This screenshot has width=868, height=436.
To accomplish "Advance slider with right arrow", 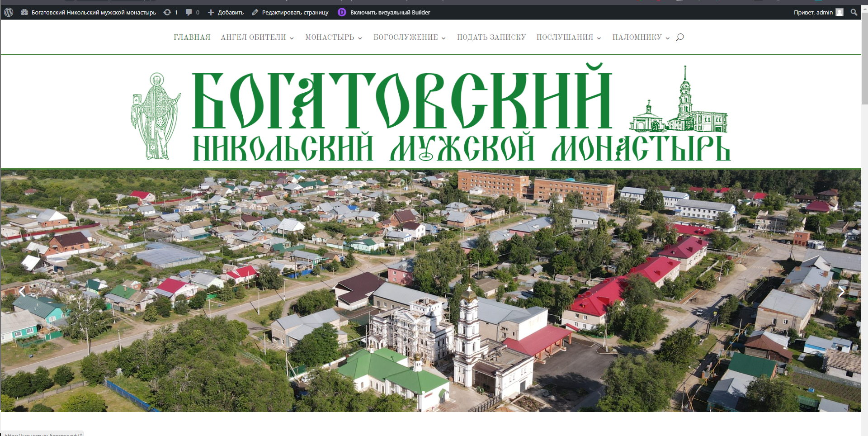I will (x=841, y=292).
